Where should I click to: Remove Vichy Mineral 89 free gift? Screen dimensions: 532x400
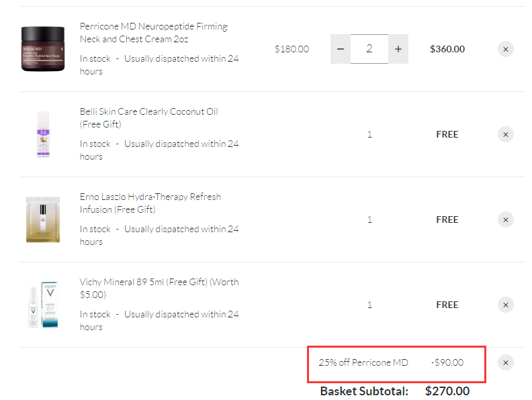pos(506,305)
